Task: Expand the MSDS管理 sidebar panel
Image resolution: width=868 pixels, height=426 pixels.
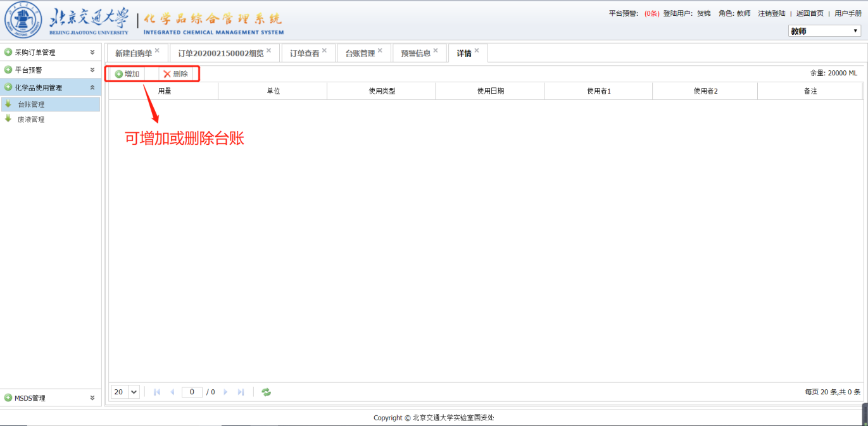Action: coord(92,398)
